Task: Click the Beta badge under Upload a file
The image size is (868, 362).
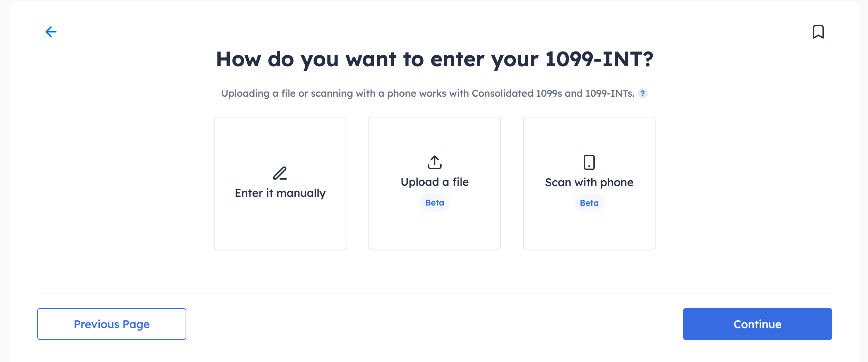Action: (x=434, y=203)
